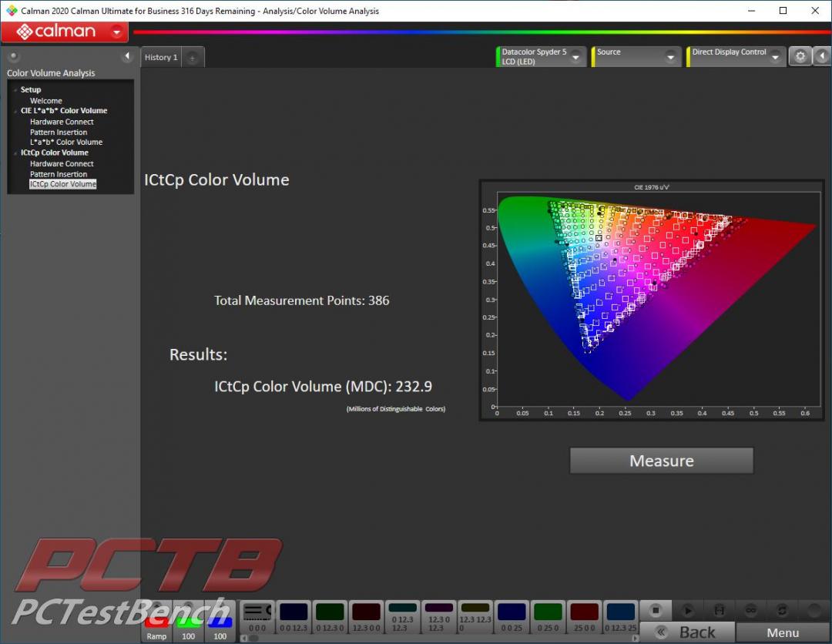
Task: Switch to the History 1 tab
Action: coord(161,58)
